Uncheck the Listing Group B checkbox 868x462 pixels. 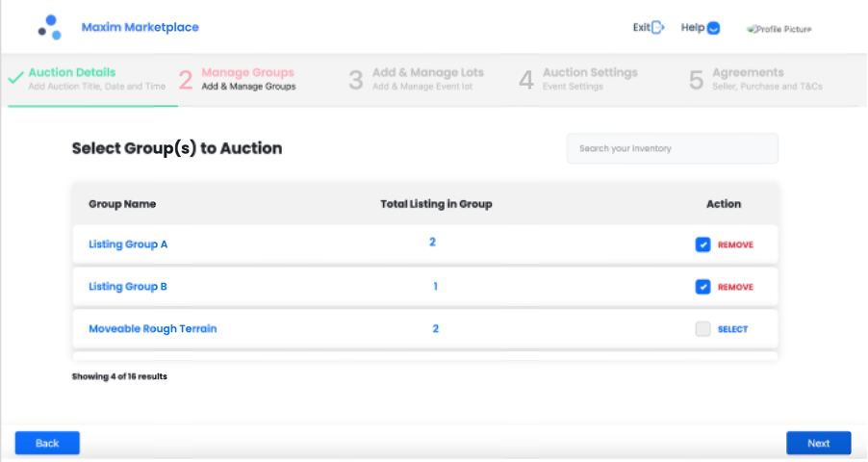[702, 287]
